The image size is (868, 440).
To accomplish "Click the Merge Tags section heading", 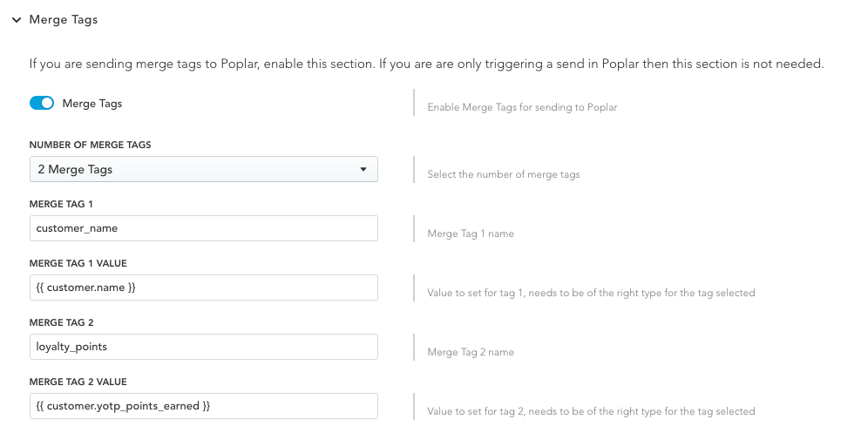I will tap(64, 19).
